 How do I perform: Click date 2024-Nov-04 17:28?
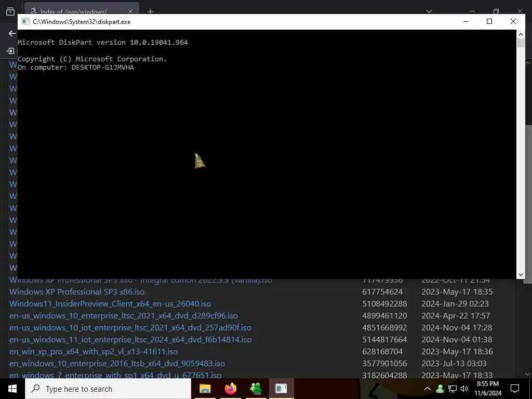[457, 327]
